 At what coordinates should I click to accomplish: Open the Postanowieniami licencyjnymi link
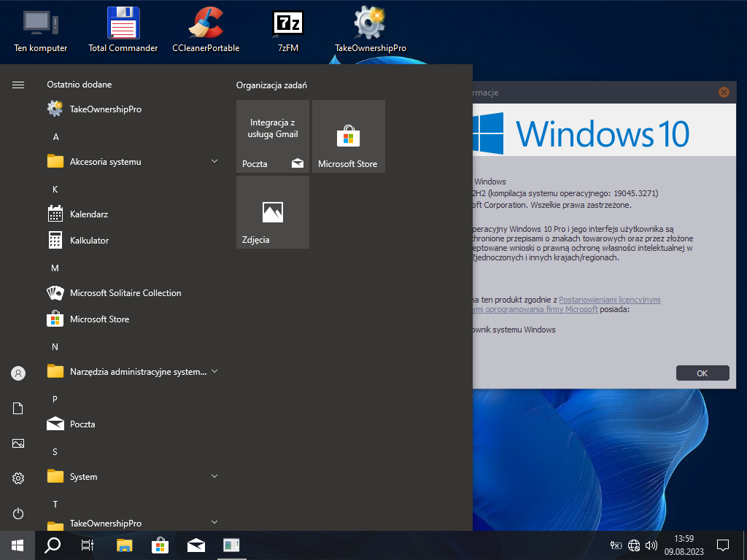pos(609,299)
